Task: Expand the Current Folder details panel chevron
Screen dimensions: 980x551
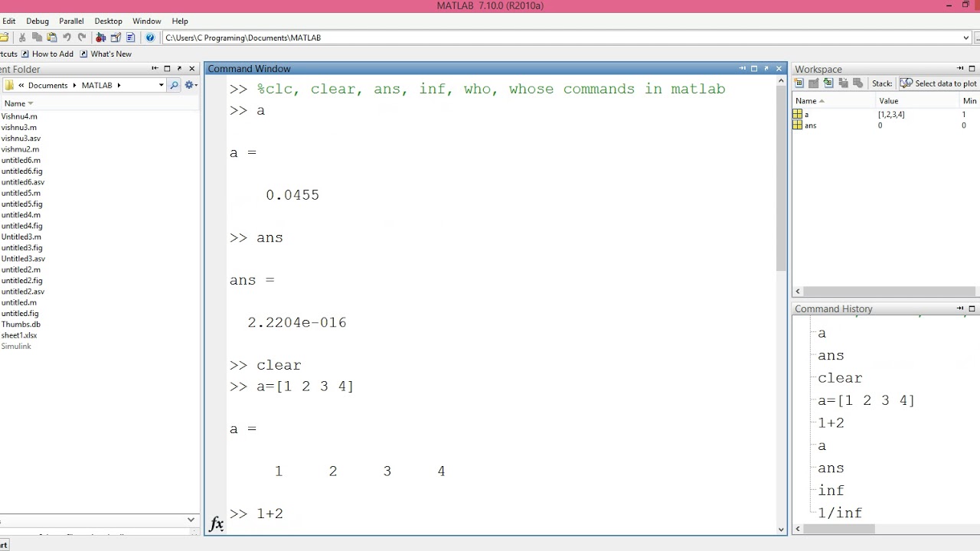Action: 191,520
